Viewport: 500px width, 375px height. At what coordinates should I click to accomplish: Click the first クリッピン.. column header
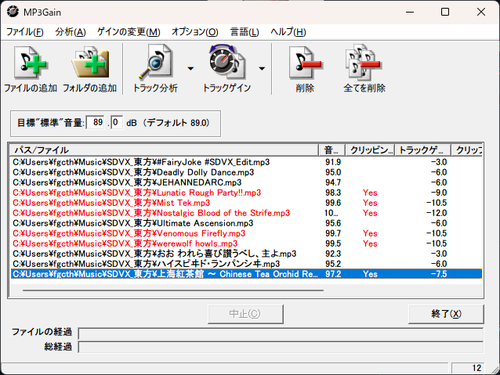click(370, 150)
